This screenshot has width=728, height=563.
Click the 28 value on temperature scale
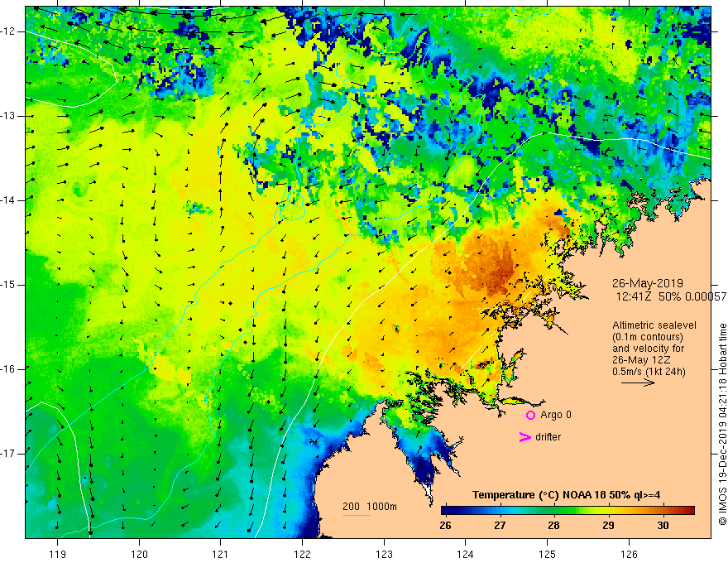pos(553,526)
